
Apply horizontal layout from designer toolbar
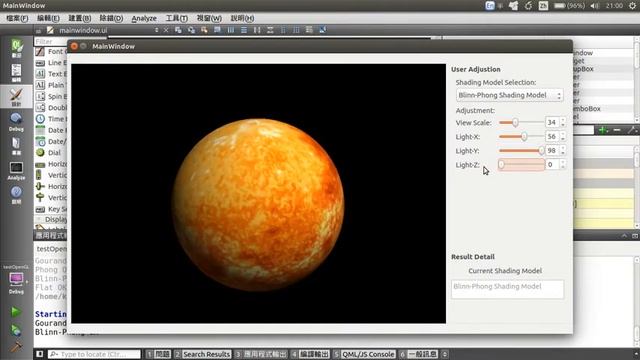point(231,30)
